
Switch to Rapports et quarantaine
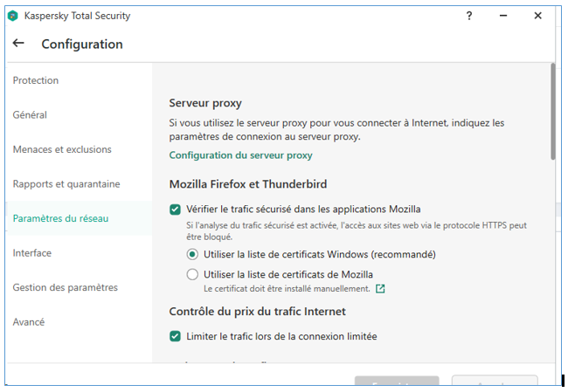[x=66, y=183]
